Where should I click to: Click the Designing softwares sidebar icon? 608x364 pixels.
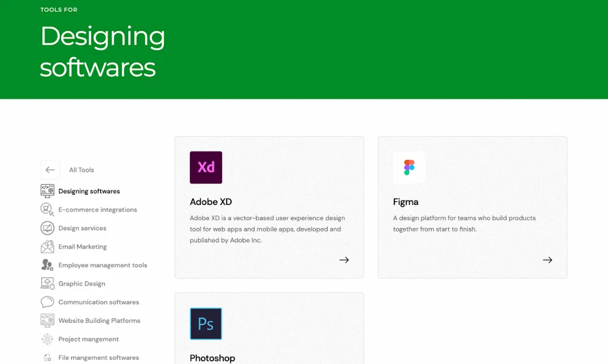pyautogui.click(x=47, y=191)
